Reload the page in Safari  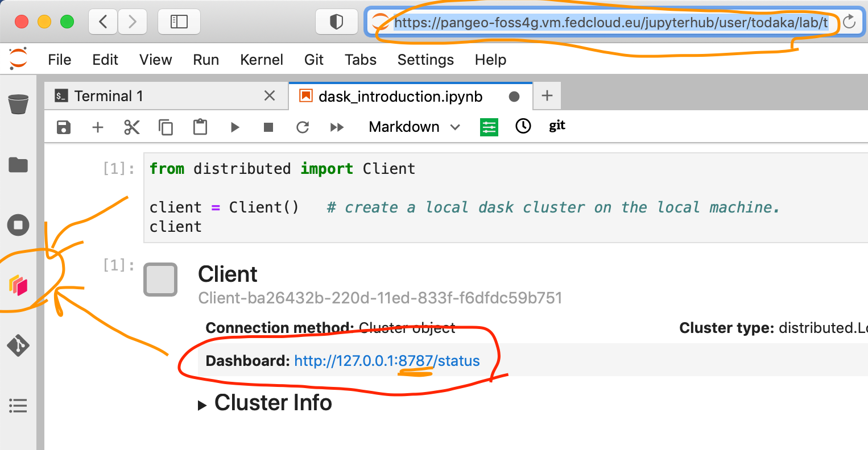coord(849,22)
